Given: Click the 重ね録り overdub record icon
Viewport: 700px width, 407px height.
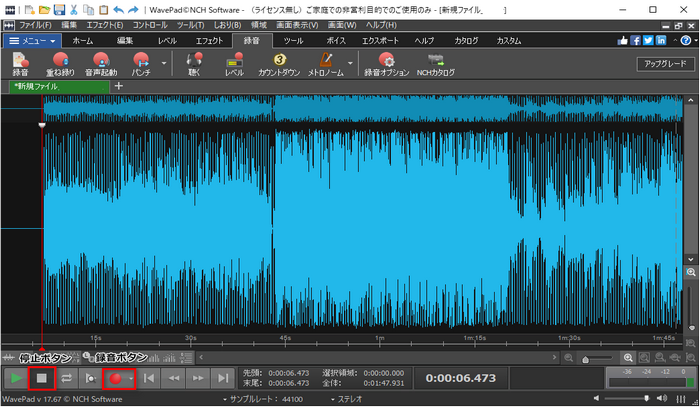Looking at the screenshot, I should pyautogui.click(x=59, y=62).
